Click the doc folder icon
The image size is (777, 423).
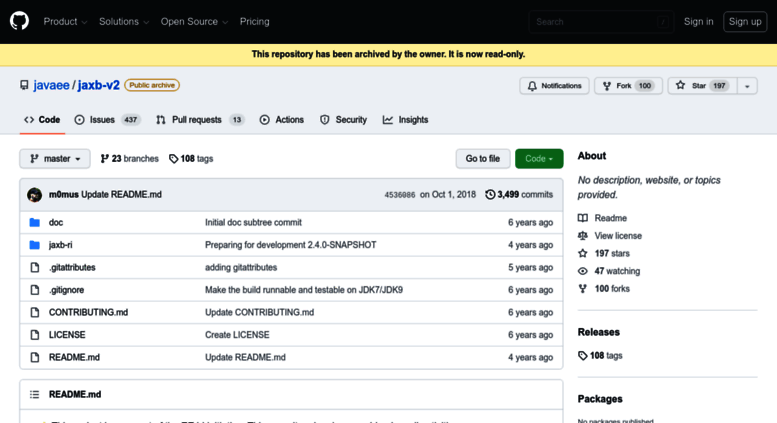35,222
